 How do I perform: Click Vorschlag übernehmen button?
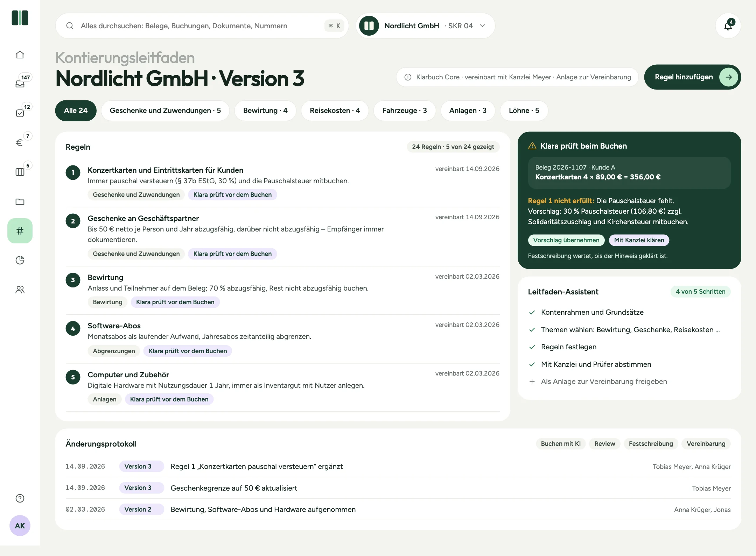pyautogui.click(x=566, y=240)
